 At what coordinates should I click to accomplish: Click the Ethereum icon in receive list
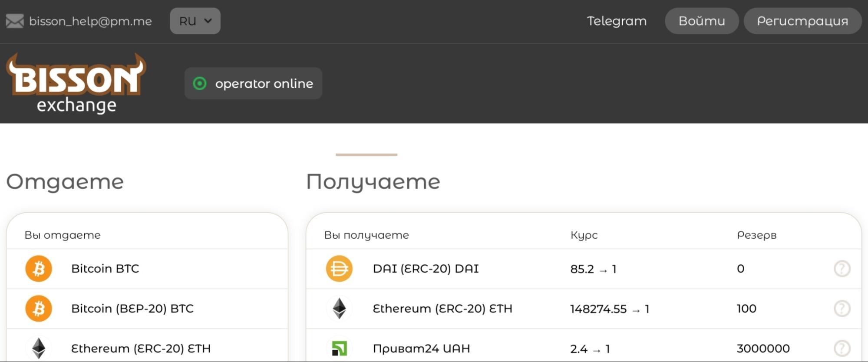[x=339, y=309]
